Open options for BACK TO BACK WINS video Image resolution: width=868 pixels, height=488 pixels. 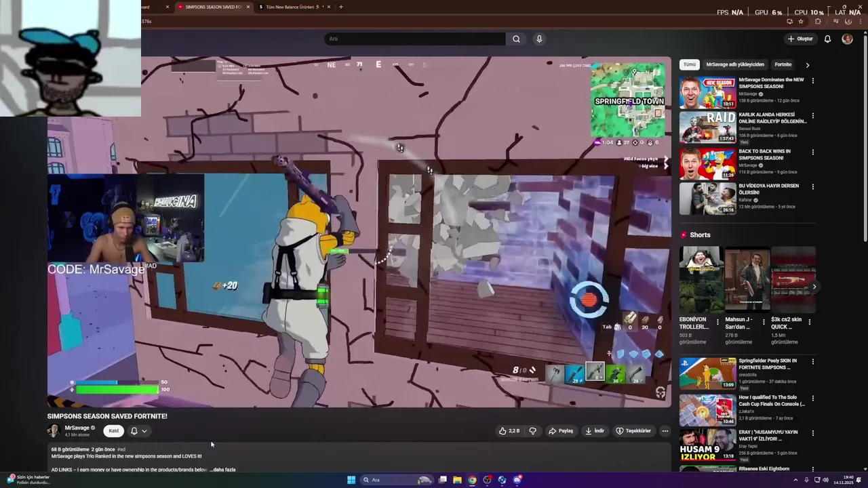[x=812, y=152]
